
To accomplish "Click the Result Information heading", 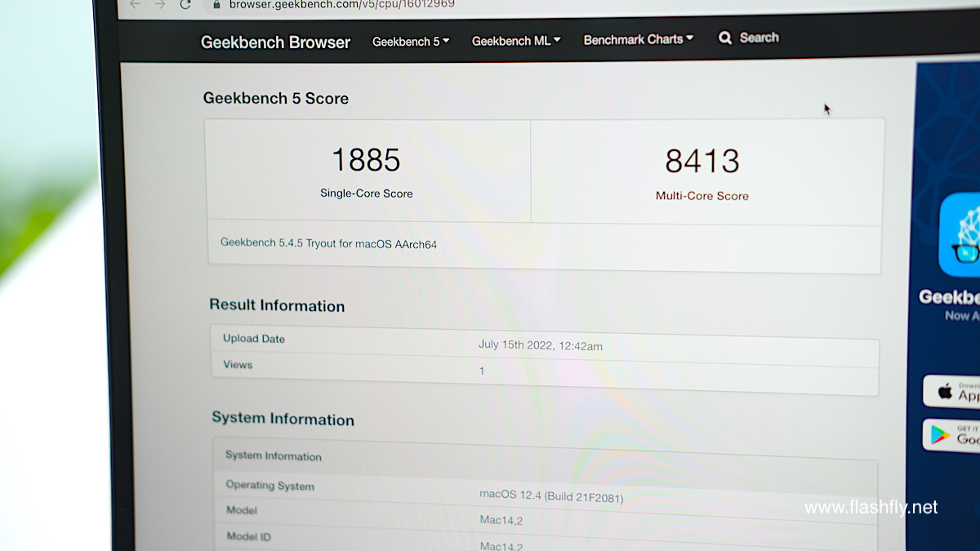I will (x=277, y=306).
